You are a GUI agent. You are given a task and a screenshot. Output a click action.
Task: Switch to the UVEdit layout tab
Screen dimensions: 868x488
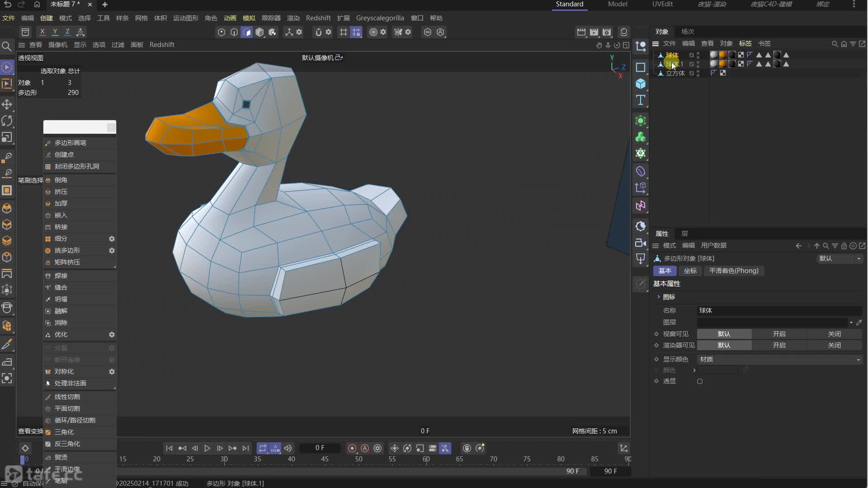click(x=662, y=4)
